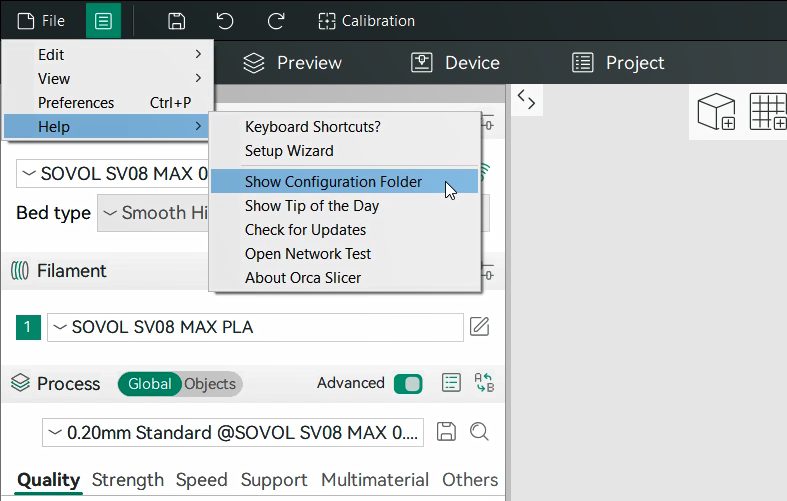Open the File menu
The height and width of the screenshot is (501, 787).
click(41, 21)
